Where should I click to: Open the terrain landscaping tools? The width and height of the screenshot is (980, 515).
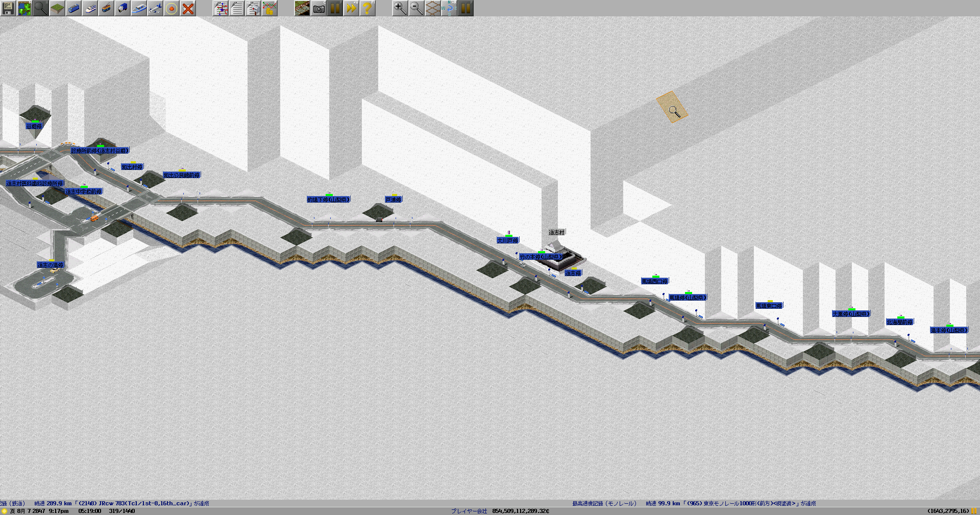point(57,8)
